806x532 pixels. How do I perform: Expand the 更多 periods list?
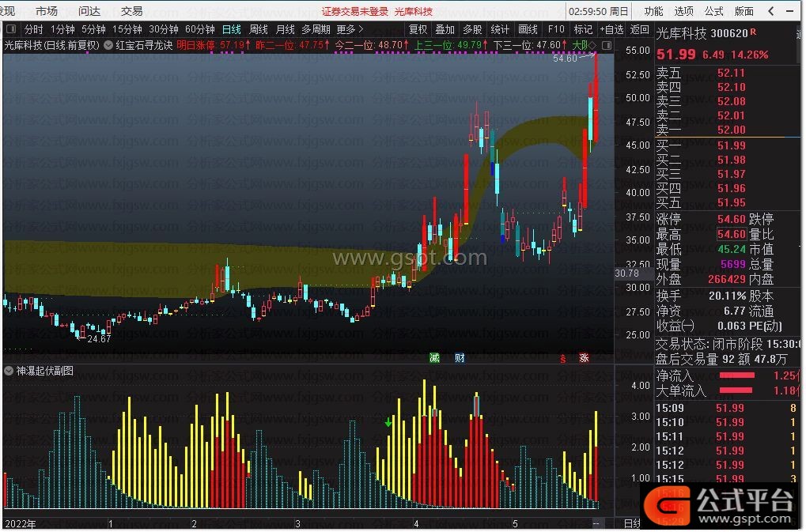tap(350, 30)
